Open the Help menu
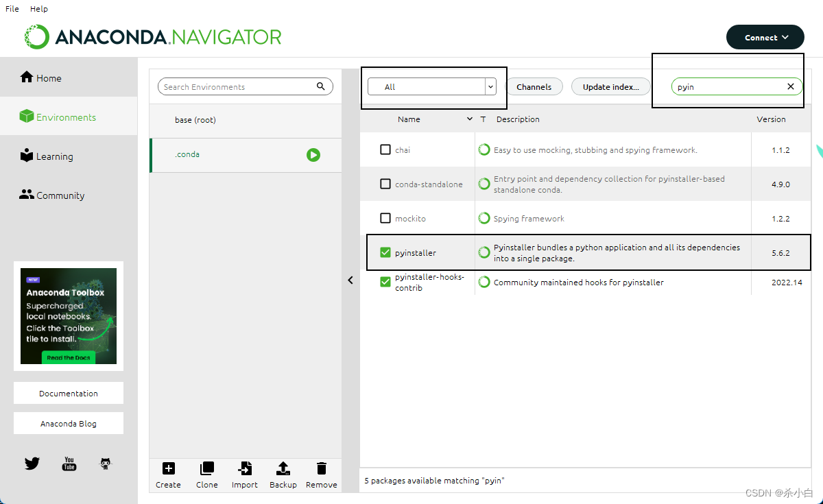 point(39,9)
